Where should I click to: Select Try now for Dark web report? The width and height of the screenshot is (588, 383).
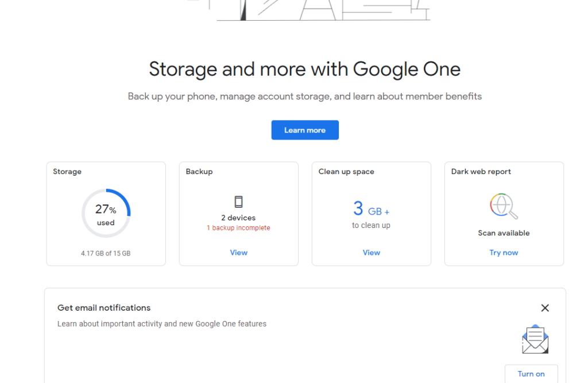coord(504,253)
